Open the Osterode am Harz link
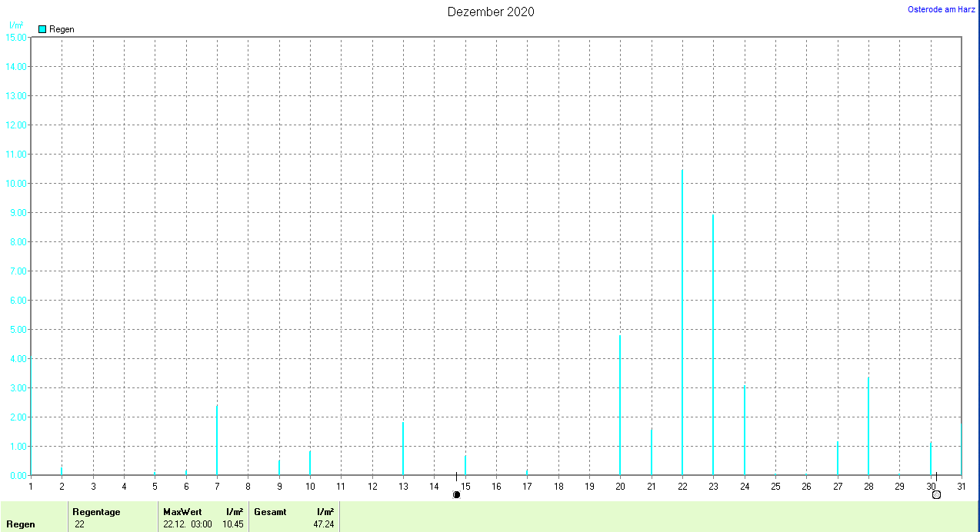 pos(941,9)
